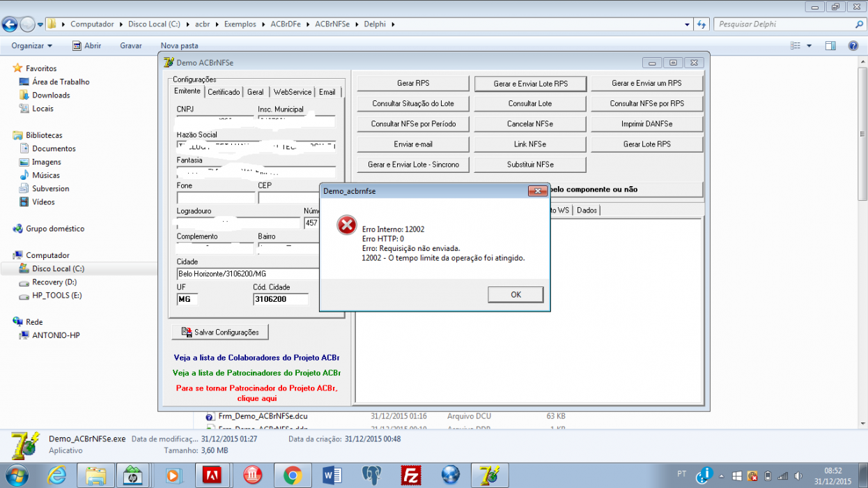The image size is (868, 488).
Task: Select ANTONIO-HP under Rede
Action: click(56, 335)
